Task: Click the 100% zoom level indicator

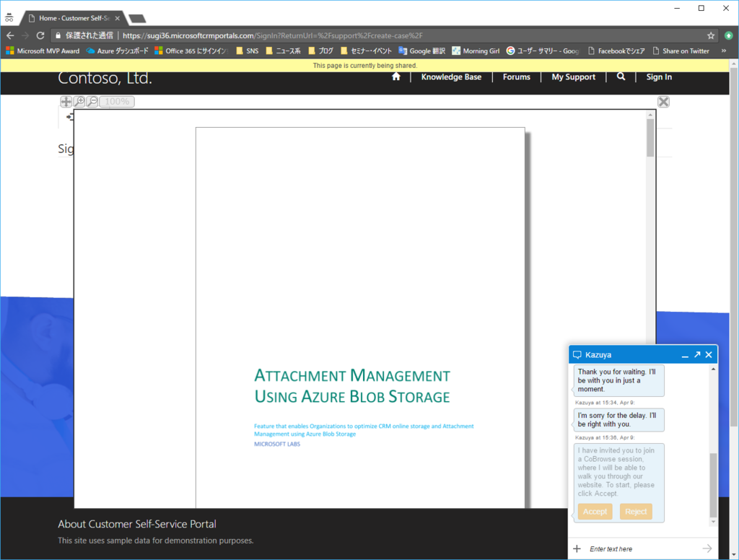Action: (x=117, y=101)
